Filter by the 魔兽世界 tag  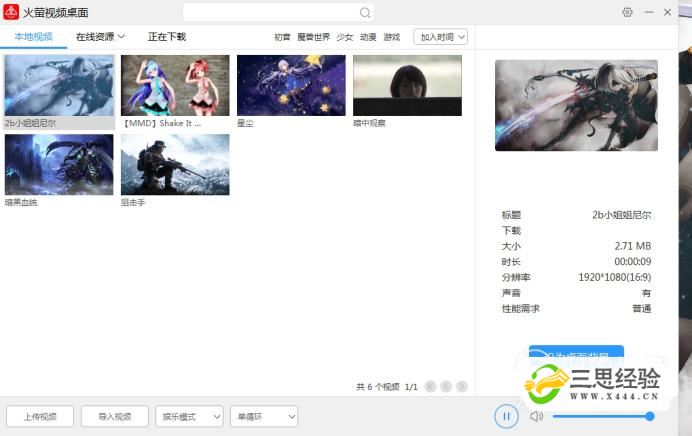click(313, 37)
